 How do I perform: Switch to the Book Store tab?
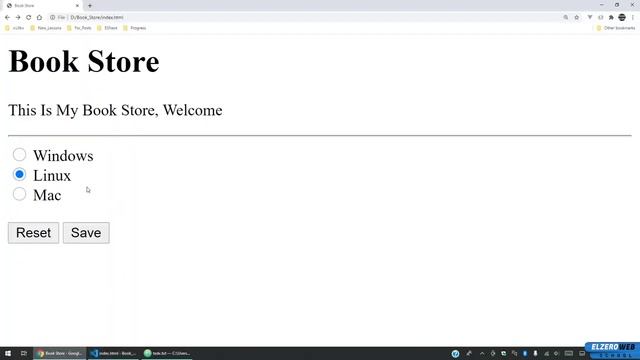click(41, 6)
